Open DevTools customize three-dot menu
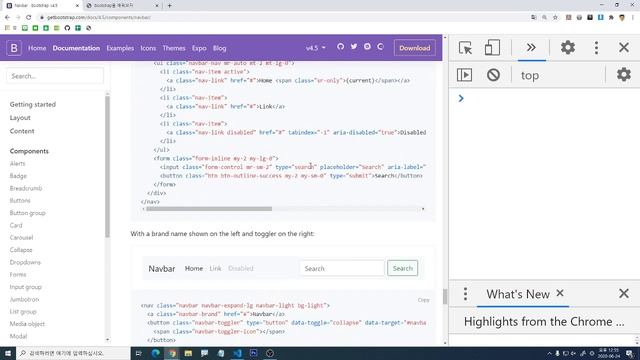Screen dimensions: 640x360 point(596,48)
